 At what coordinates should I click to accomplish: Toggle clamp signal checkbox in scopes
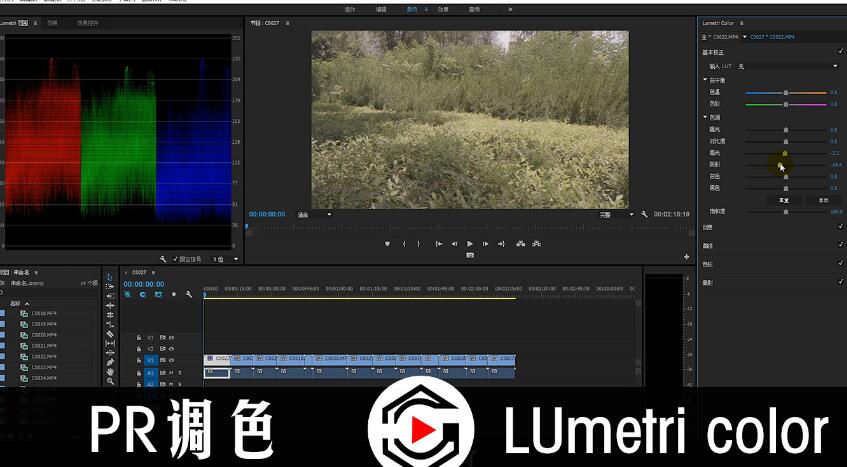(x=176, y=259)
